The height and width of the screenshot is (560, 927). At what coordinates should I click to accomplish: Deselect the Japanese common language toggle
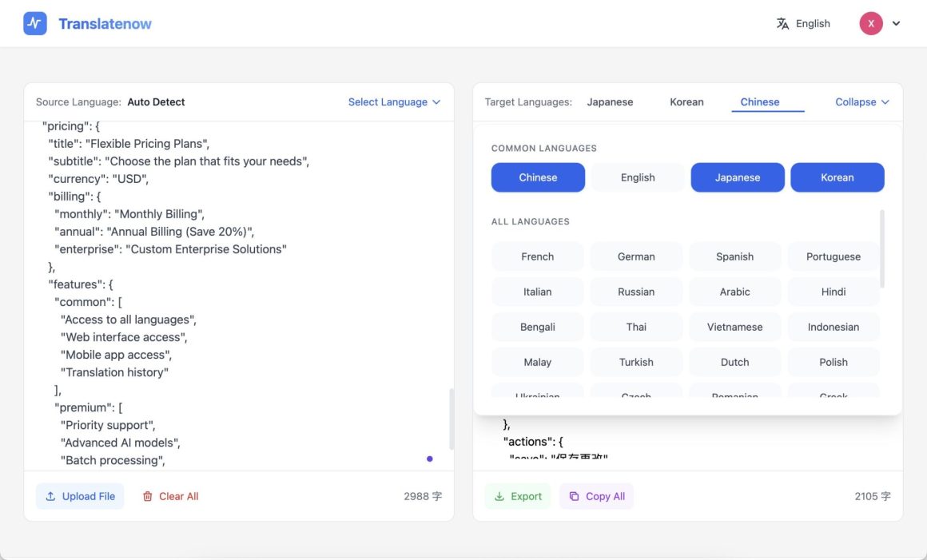tap(737, 177)
